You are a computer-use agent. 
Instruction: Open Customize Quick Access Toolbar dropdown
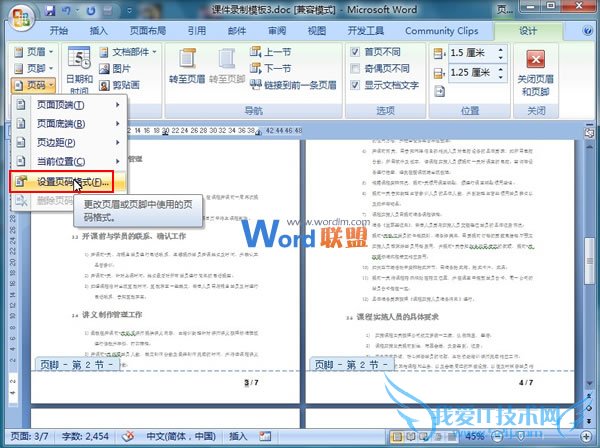(129, 11)
